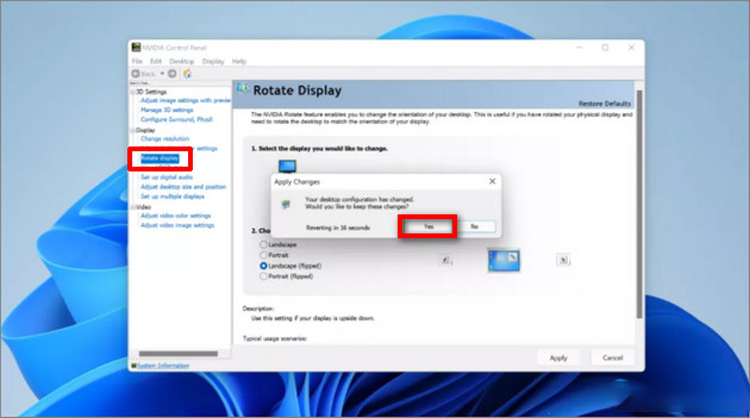
Task: Open the File menu
Action: (x=137, y=61)
